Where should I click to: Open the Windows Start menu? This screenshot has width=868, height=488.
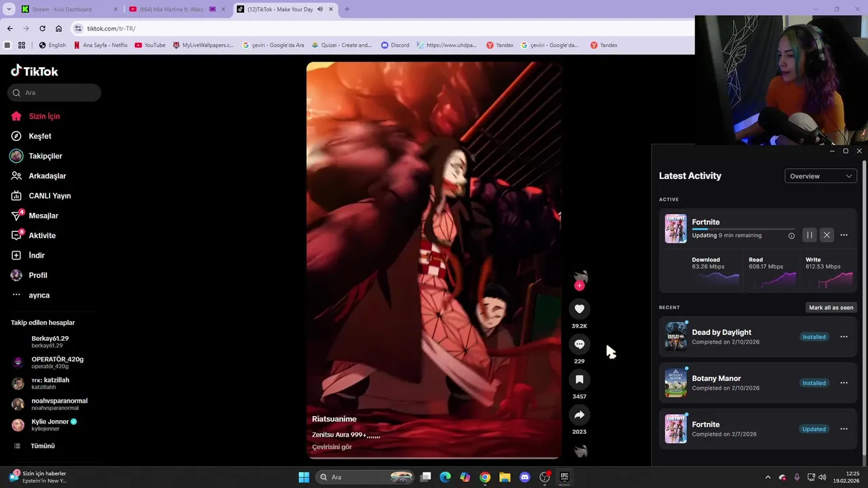point(304,477)
